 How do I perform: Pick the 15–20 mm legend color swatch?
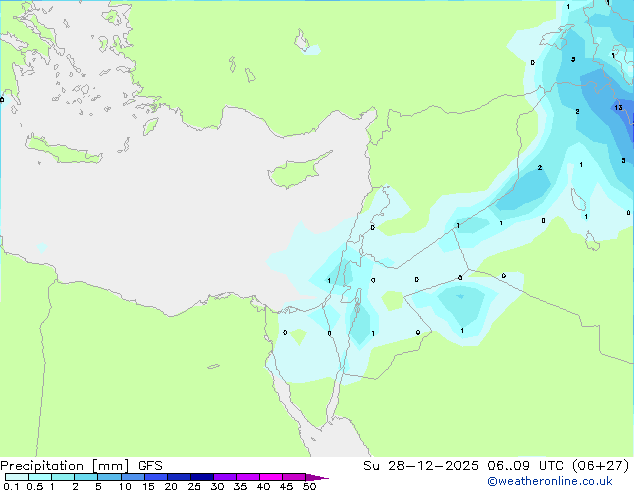pos(155,477)
